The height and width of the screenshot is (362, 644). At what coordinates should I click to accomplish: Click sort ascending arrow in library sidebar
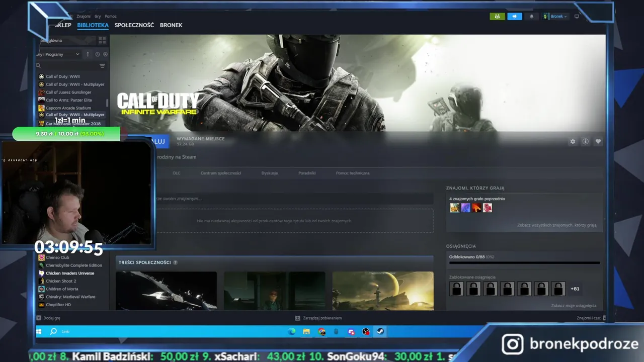click(88, 54)
